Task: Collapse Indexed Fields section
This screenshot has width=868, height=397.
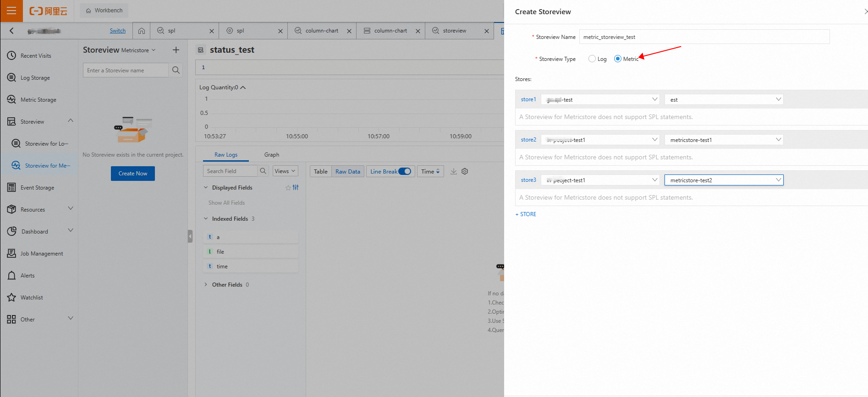Action: coord(206,218)
